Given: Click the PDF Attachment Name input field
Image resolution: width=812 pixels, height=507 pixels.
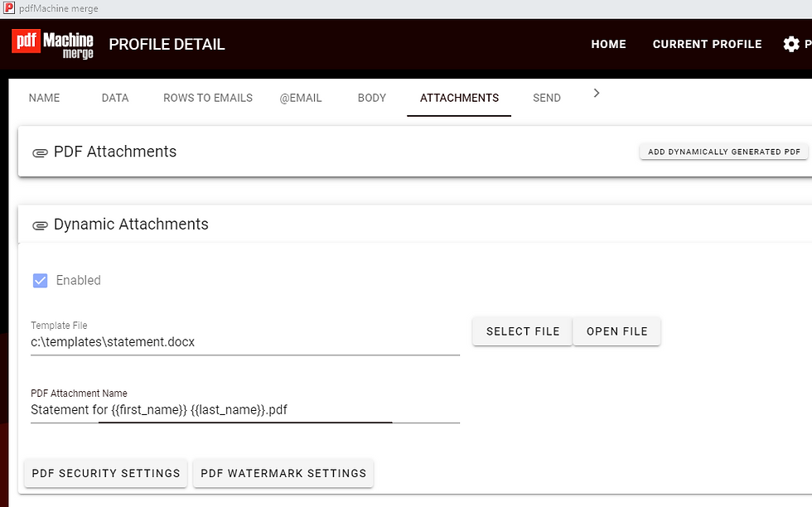Looking at the screenshot, I should (245, 410).
